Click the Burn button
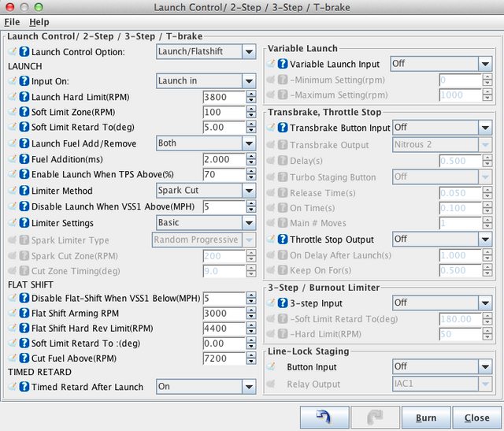 tap(426, 418)
